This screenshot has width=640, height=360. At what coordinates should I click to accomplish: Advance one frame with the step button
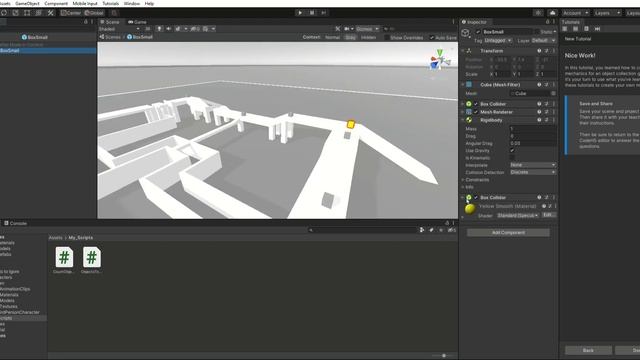[x=324, y=13]
